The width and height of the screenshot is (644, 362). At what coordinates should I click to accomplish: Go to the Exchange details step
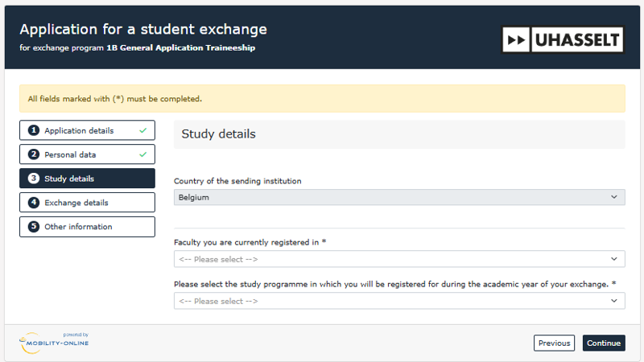tap(76, 203)
